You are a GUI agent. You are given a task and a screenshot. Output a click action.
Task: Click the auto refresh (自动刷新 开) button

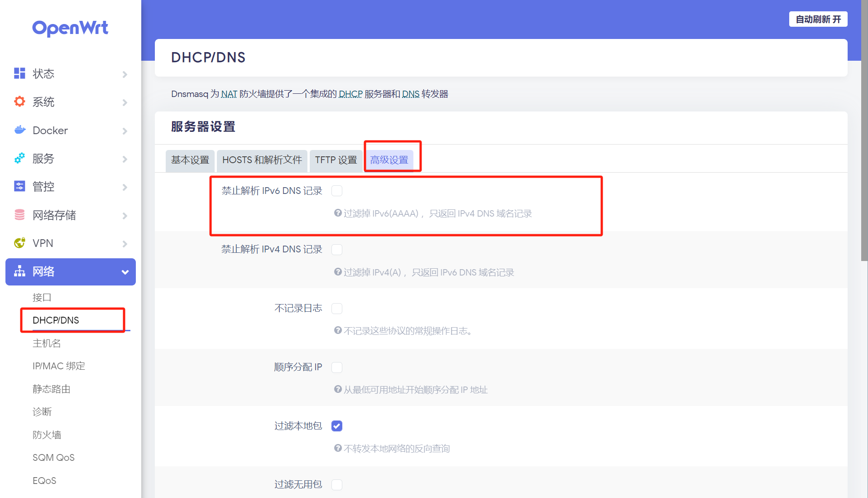818,19
